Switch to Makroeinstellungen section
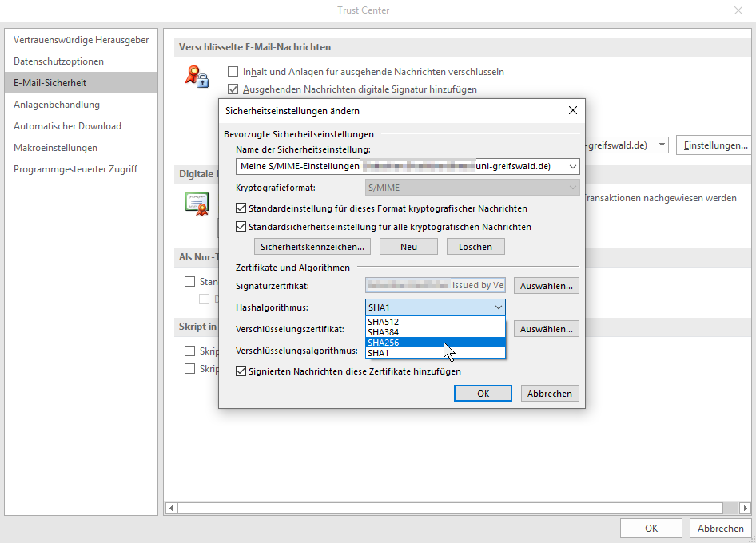This screenshot has height=543, width=756. (x=55, y=148)
